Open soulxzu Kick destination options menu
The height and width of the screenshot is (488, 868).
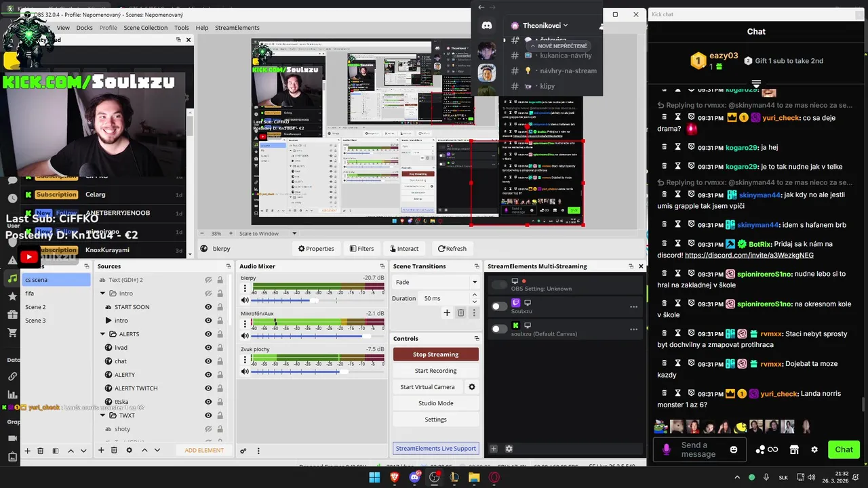click(x=633, y=329)
